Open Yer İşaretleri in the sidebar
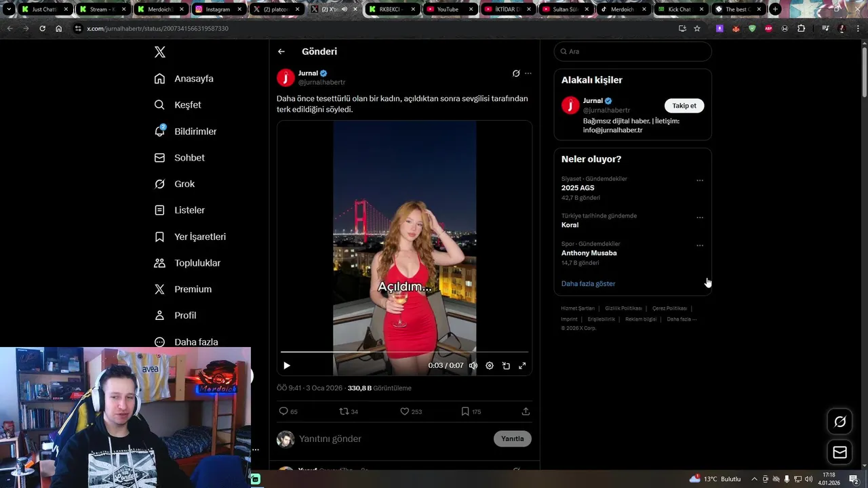The height and width of the screenshot is (488, 868). [x=190, y=237]
